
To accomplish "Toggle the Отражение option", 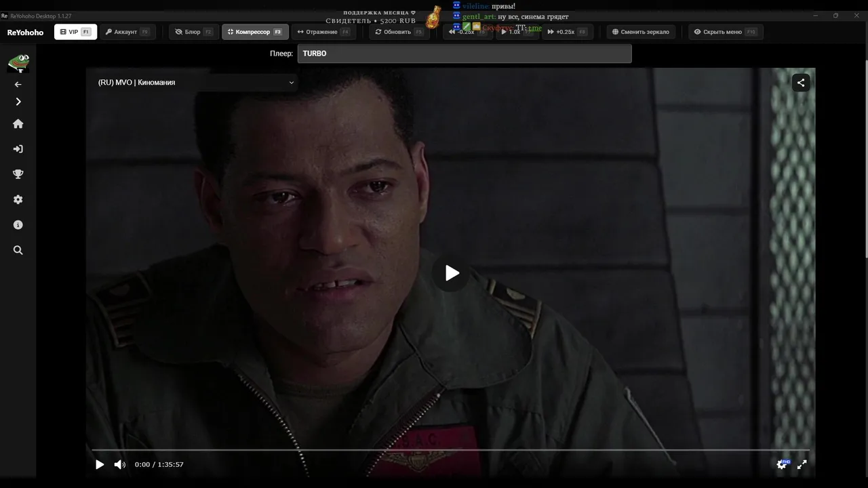I will click(x=324, y=32).
